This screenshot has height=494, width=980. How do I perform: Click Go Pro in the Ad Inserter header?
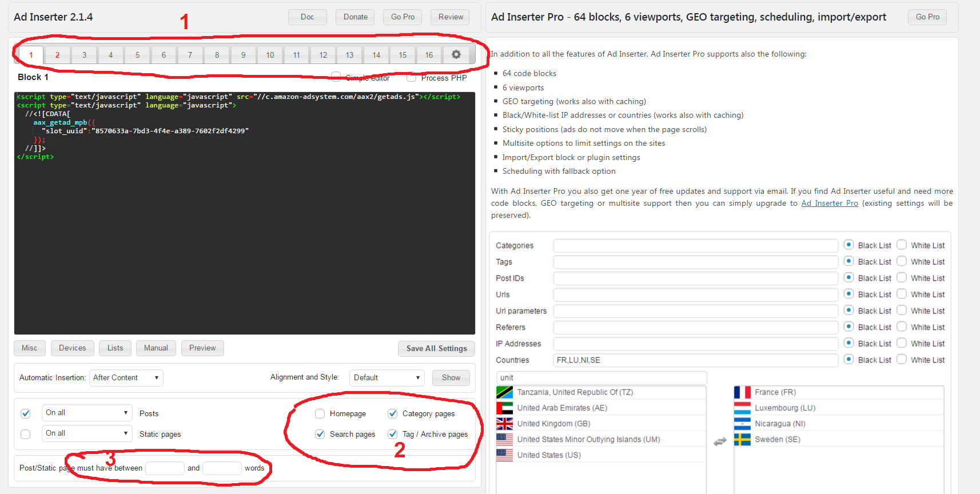click(403, 17)
